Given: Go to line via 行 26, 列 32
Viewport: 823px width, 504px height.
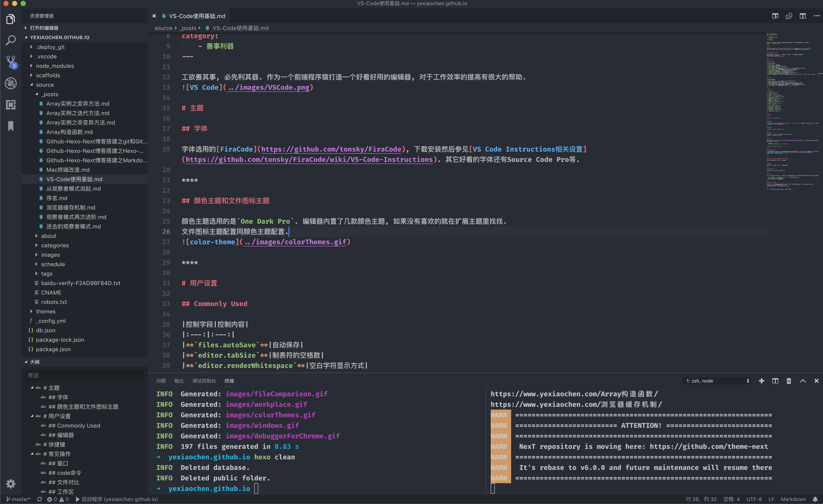Looking at the screenshot, I should click(701, 499).
